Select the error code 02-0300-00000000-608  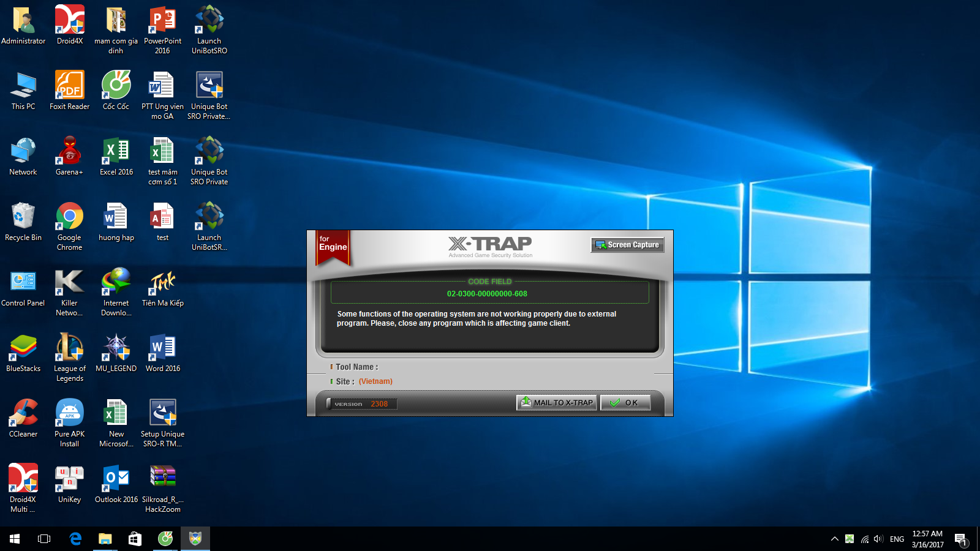[487, 294]
